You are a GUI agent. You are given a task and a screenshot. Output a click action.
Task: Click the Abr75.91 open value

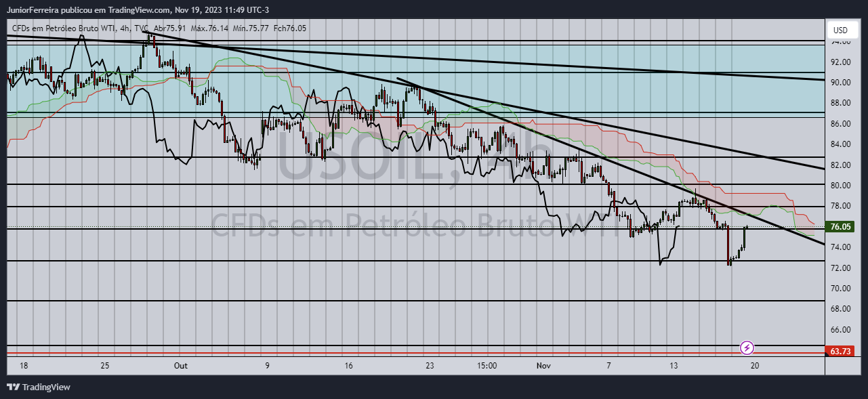[x=171, y=28]
